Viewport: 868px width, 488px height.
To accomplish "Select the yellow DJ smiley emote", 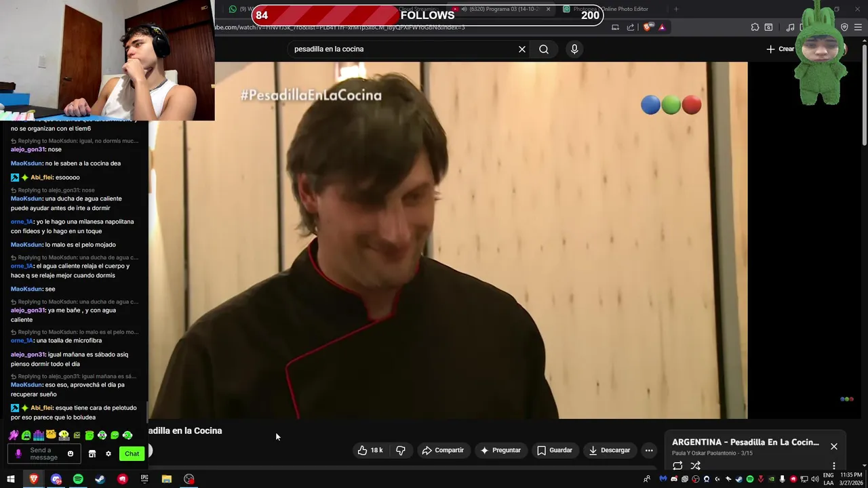I will (x=64, y=435).
